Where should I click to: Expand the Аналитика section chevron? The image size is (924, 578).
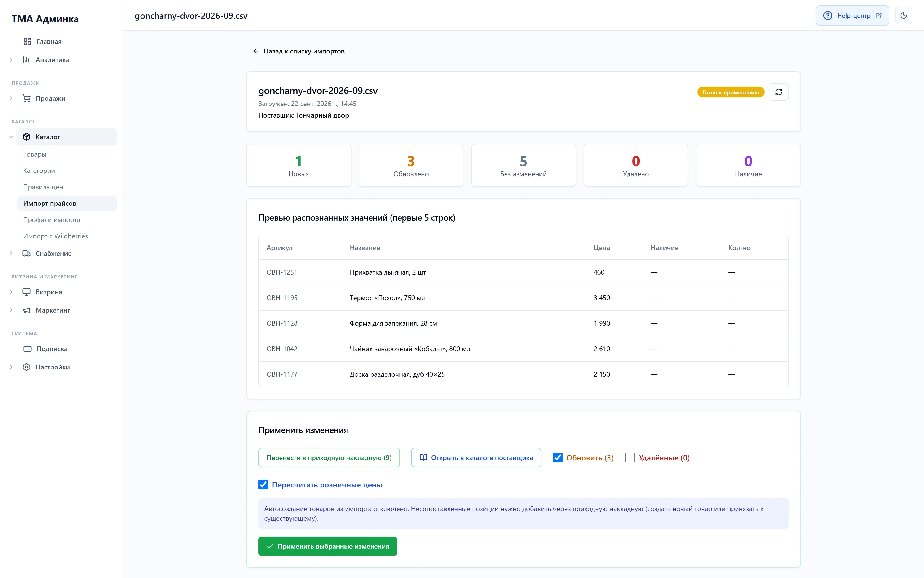click(11, 60)
